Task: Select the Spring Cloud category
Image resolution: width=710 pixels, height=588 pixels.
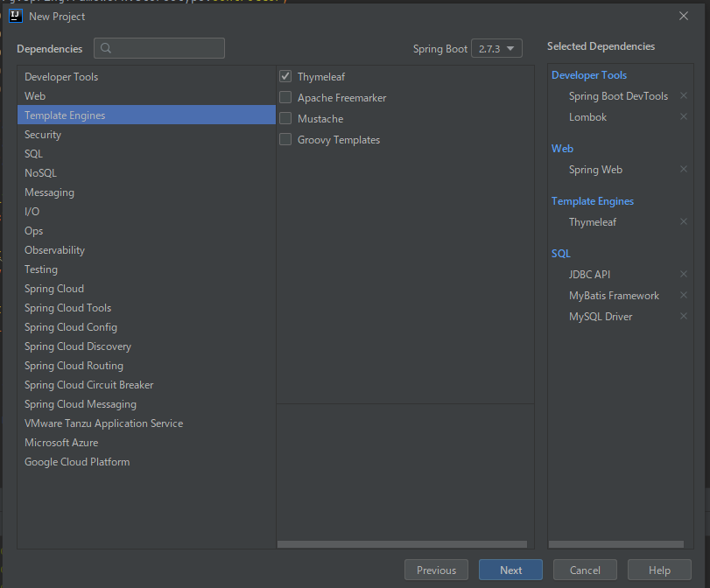Action: [146, 289]
